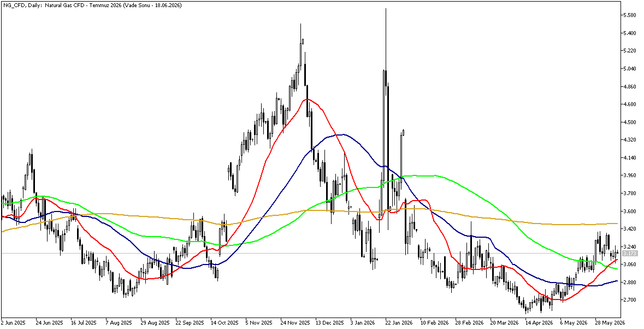Select the '22 Sep 2025' date label
644x329 pixels.
pos(190,323)
